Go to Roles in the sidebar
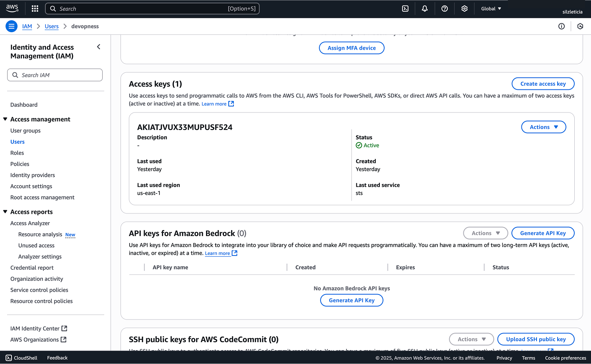This screenshot has height=364, width=591. tap(17, 153)
